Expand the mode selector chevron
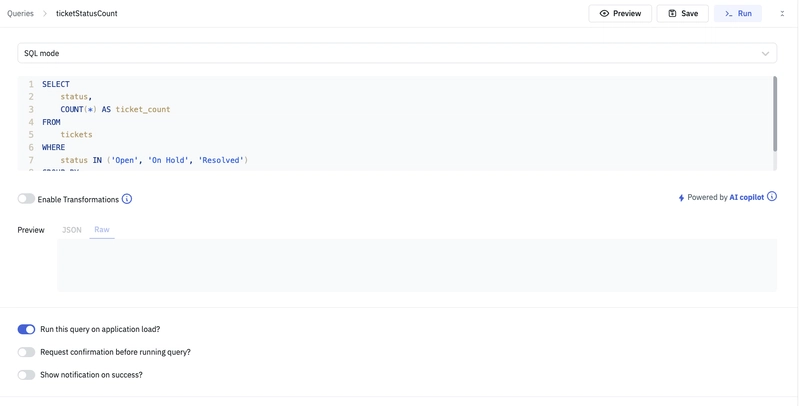The height and width of the screenshot is (406, 800). pyautogui.click(x=765, y=54)
